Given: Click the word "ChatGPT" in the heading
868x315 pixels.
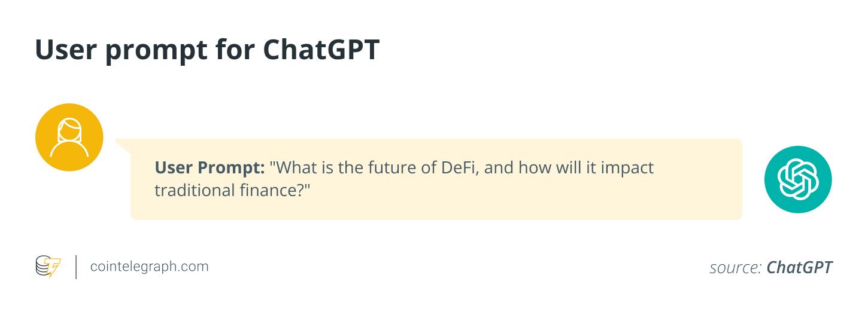Looking at the screenshot, I should pos(321,50).
